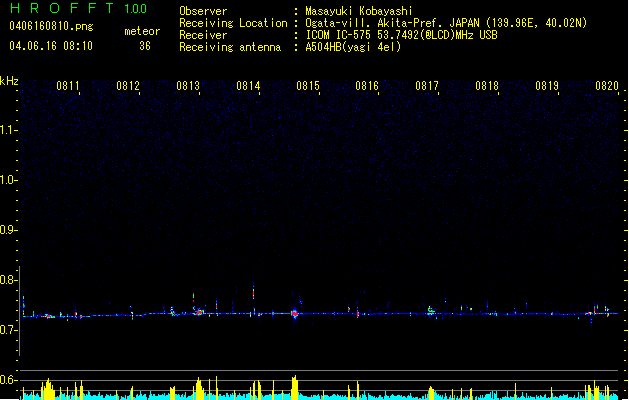Click the Observer label
The image size is (629, 400).
click(x=203, y=11)
